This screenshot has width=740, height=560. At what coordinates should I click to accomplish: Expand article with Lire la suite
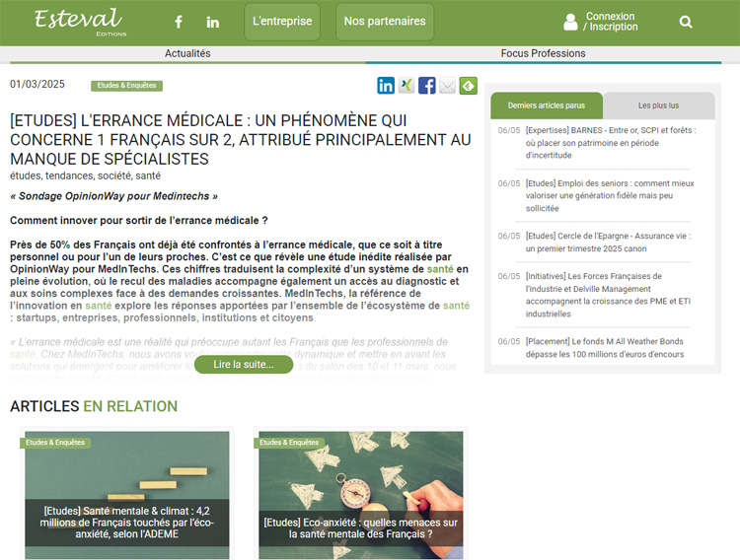tap(244, 365)
